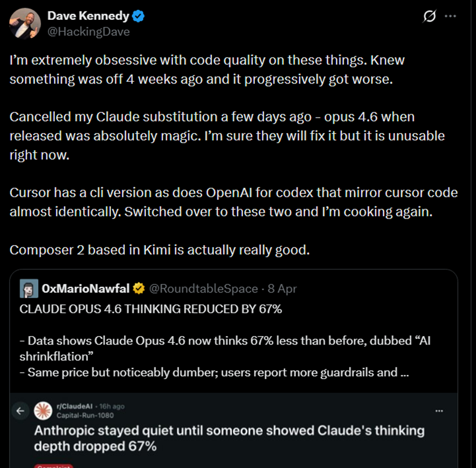Click the @HackingDave handle
Viewport: 476px width, 468px height.
click(x=89, y=31)
